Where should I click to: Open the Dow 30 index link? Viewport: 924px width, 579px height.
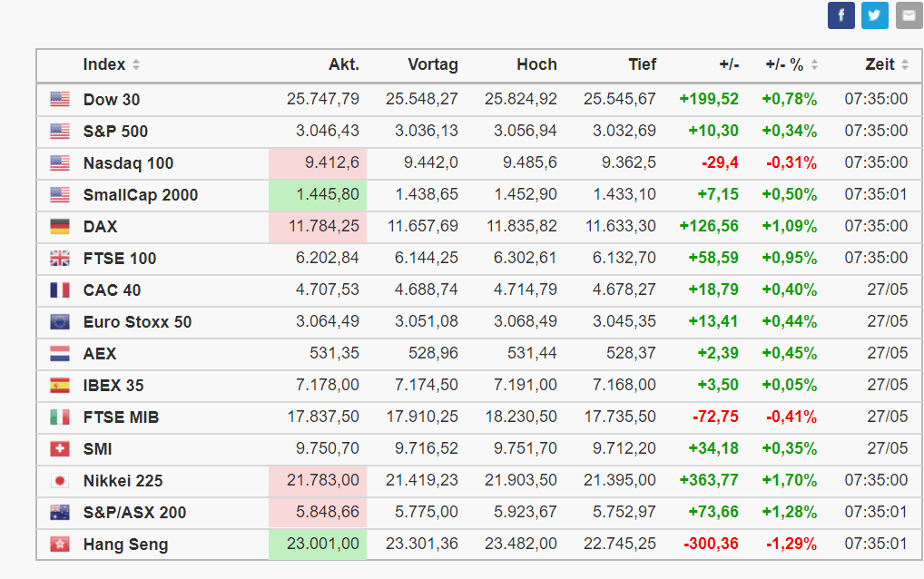tap(112, 100)
